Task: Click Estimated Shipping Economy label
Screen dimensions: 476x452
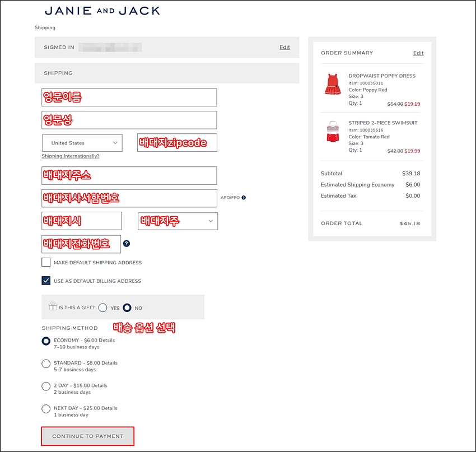Action: (x=358, y=185)
